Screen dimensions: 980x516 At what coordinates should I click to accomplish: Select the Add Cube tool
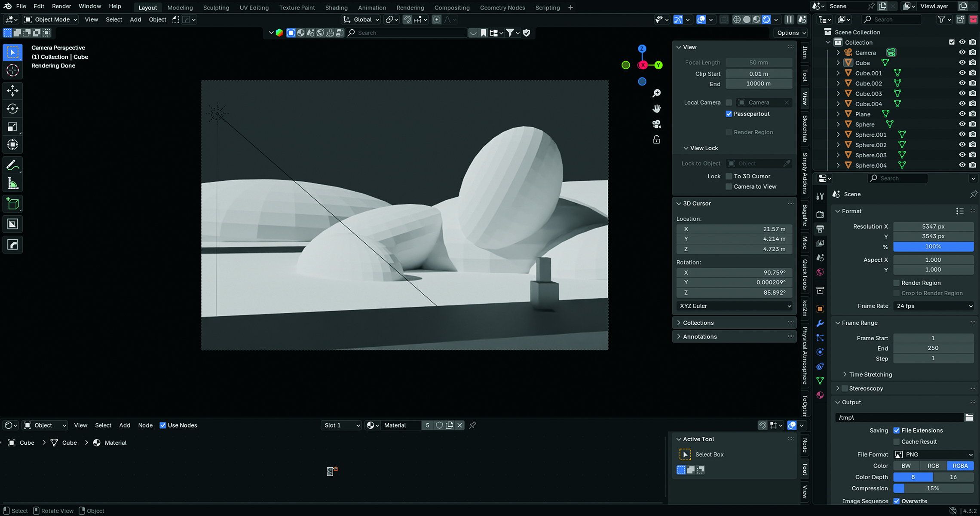click(x=12, y=204)
